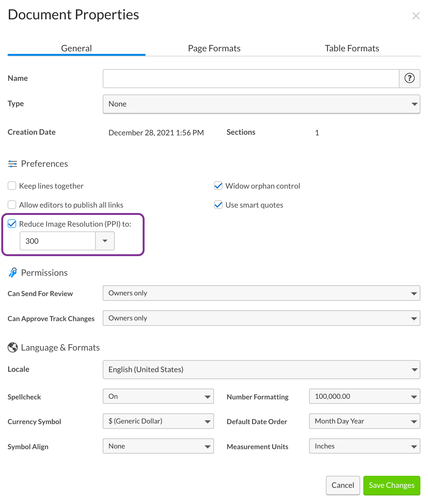
Task: Click into the Name text field
Action: coord(250,79)
